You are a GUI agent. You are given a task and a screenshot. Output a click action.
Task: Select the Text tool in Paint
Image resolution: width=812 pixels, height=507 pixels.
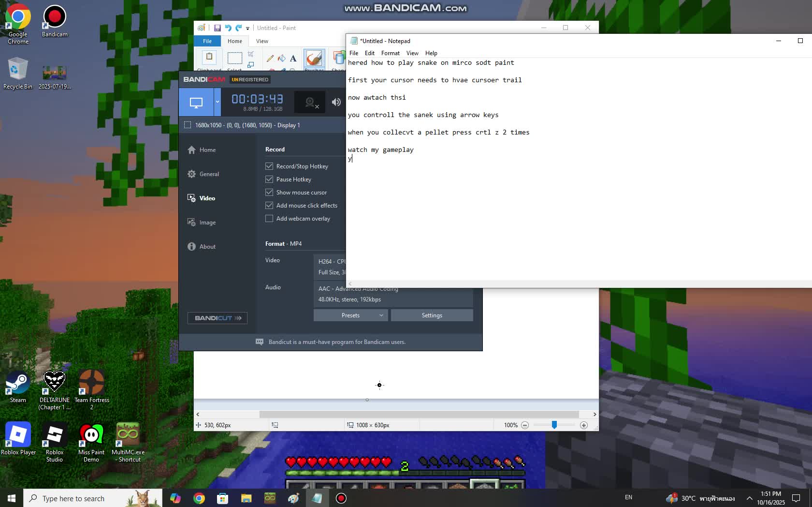click(293, 59)
